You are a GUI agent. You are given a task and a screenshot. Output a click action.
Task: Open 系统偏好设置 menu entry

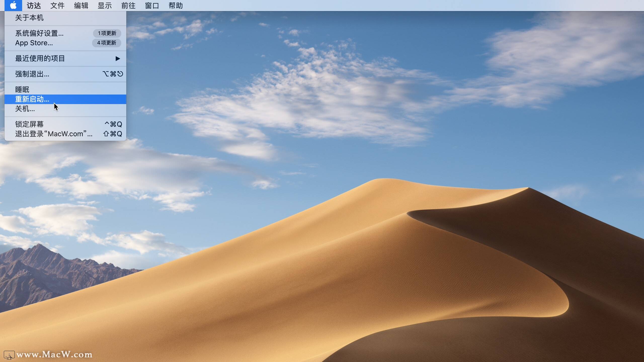(39, 33)
